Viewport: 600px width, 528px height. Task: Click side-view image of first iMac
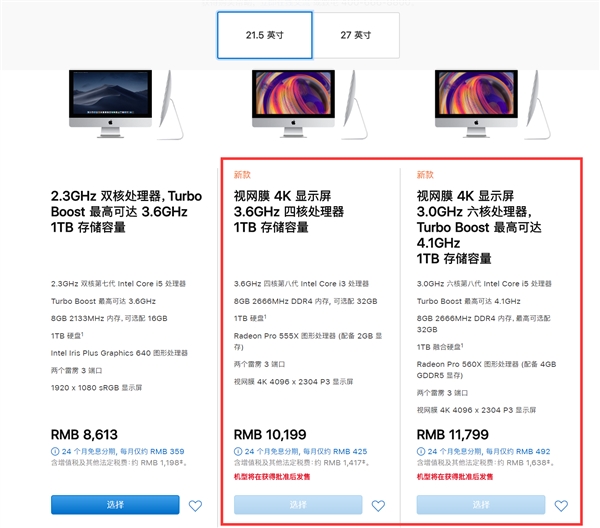[171, 104]
